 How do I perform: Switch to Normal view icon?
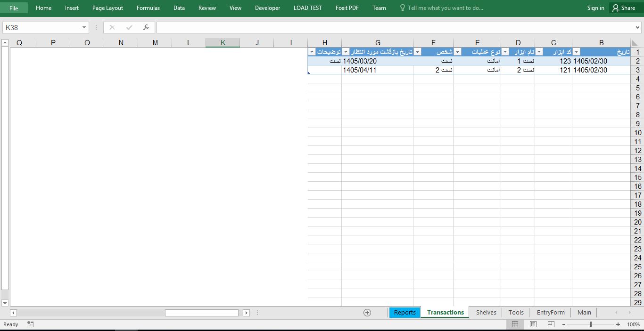pyautogui.click(x=515, y=324)
